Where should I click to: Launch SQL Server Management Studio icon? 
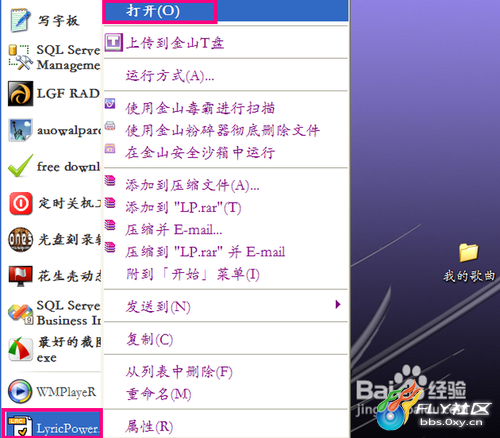click(x=21, y=57)
